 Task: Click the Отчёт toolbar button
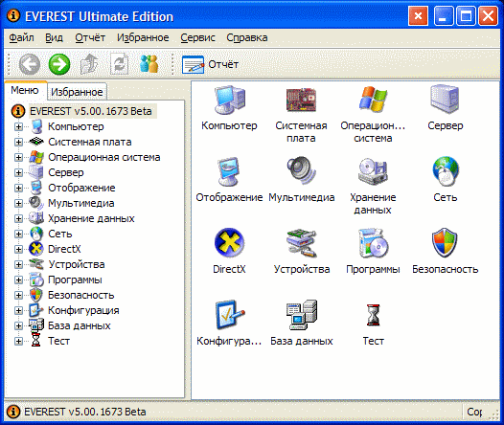[x=210, y=64]
